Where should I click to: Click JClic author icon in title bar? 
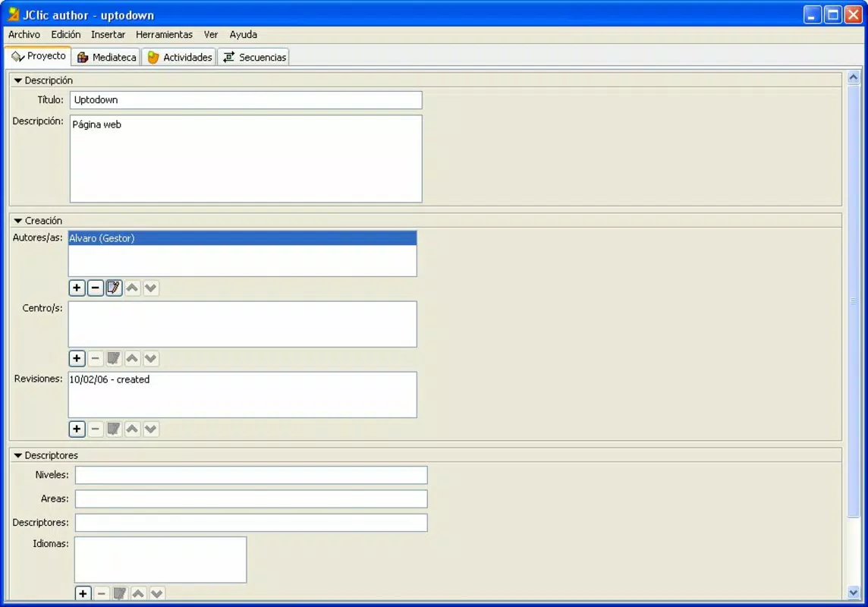[x=14, y=14]
